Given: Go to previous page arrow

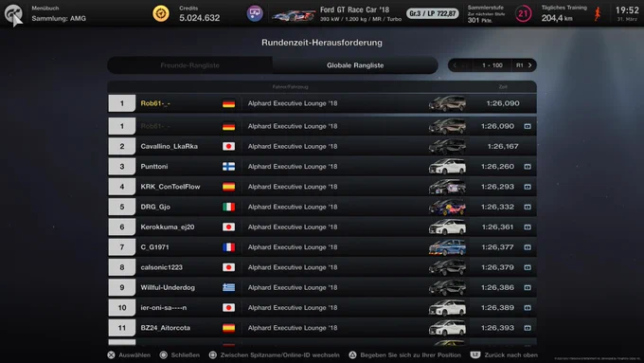Looking at the screenshot, I should pyautogui.click(x=455, y=65).
